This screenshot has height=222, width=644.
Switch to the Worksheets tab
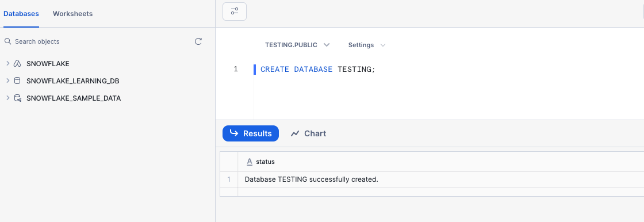click(72, 14)
